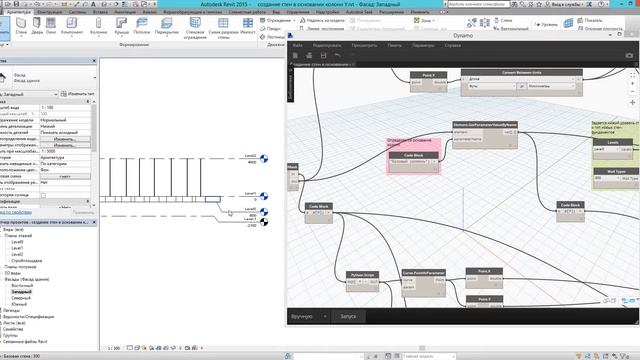
Task: Click the Undo arrow in Dynamo toolbar
Action: pos(337,55)
